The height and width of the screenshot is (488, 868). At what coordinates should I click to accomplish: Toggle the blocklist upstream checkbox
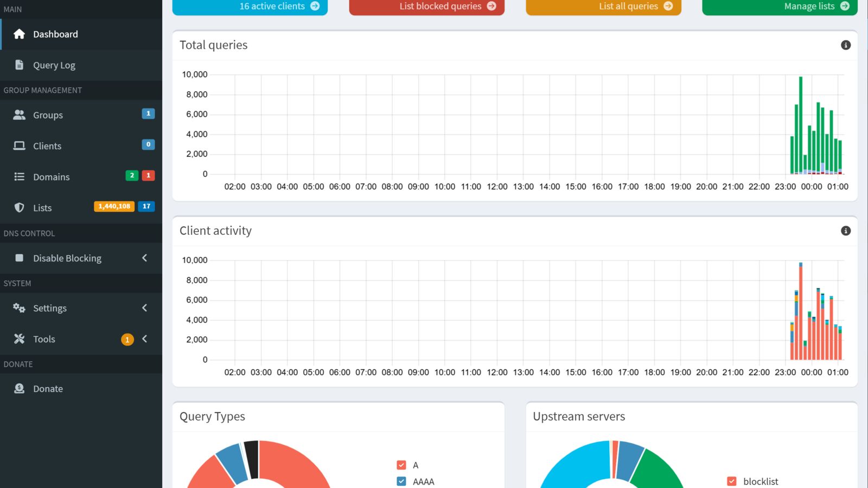point(732,481)
